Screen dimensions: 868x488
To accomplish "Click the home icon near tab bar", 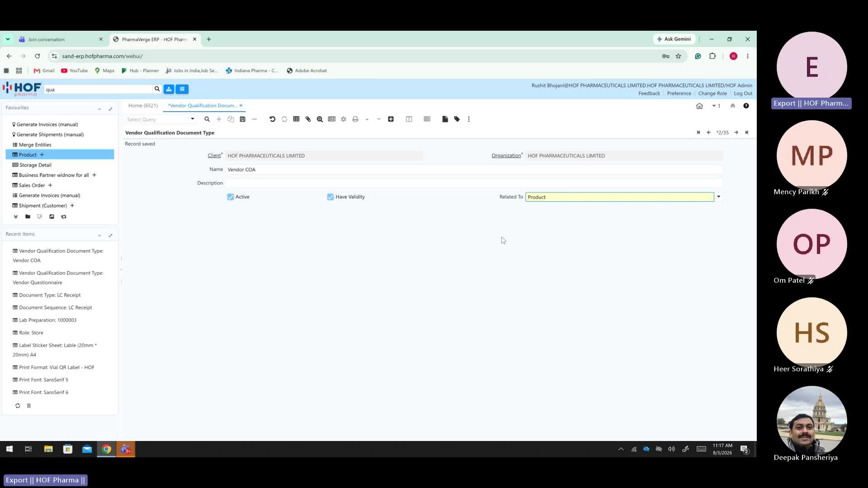I will click(699, 106).
